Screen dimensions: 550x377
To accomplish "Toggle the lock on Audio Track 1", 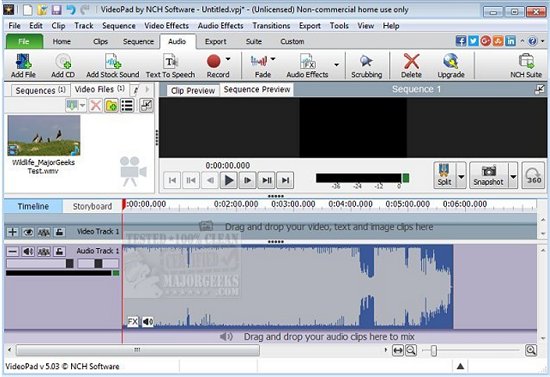I will click(x=60, y=251).
